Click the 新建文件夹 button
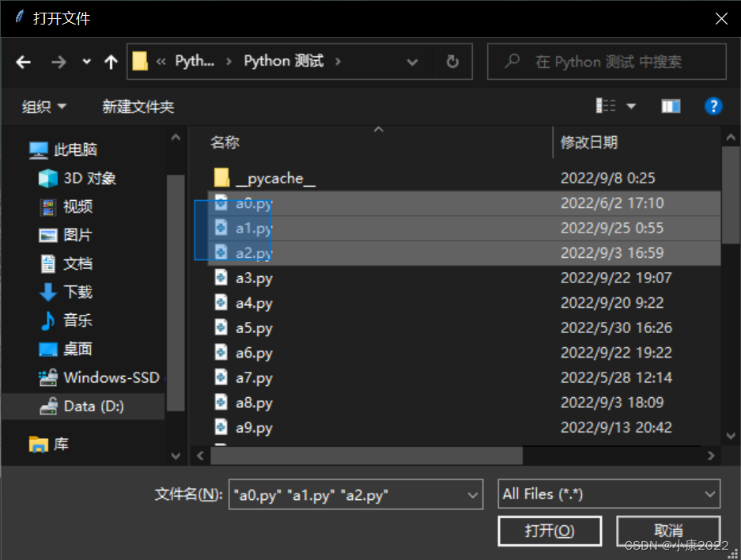 (138, 105)
